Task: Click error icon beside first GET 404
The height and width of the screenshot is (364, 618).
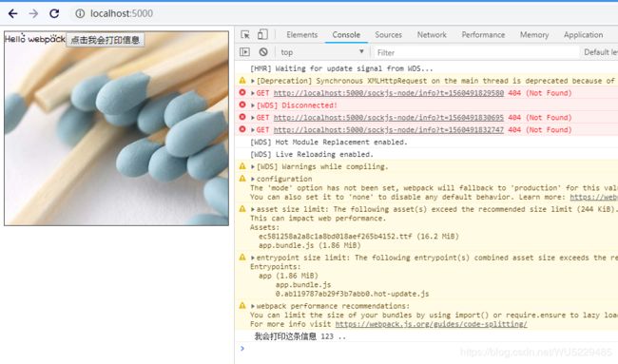Action: (242, 92)
